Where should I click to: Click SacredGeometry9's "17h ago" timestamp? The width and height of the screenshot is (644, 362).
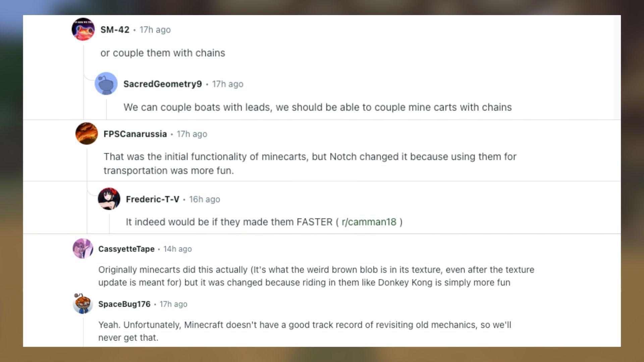point(227,84)
